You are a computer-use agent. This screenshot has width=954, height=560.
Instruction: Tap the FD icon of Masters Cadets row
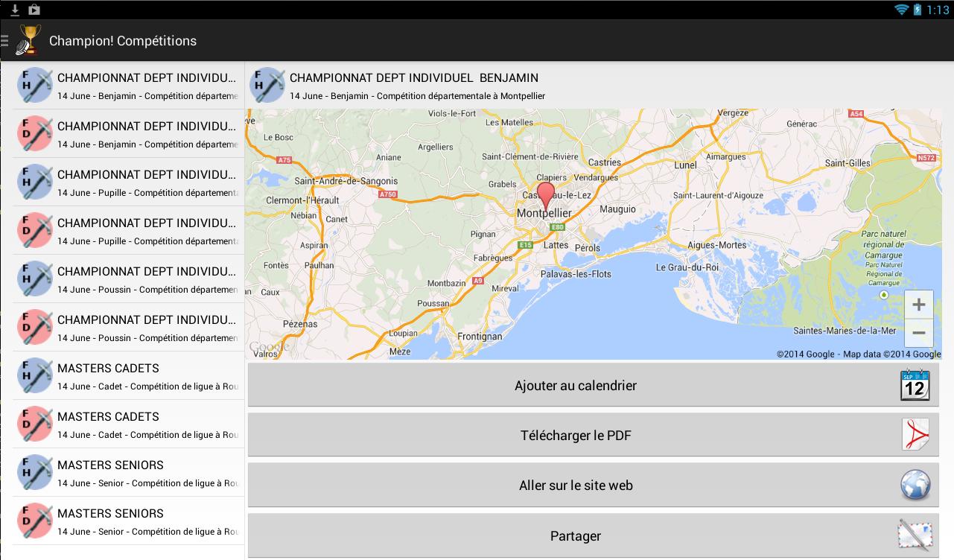tap(35, 424)
